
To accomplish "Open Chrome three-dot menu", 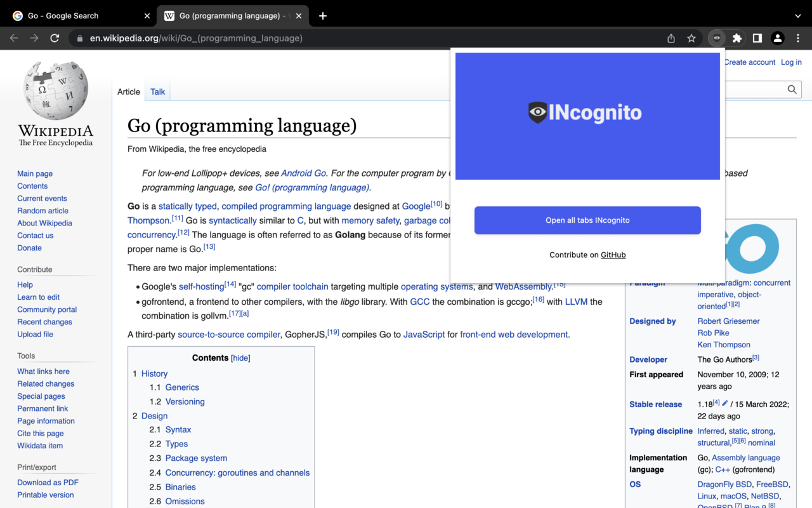I will point(797,38).
